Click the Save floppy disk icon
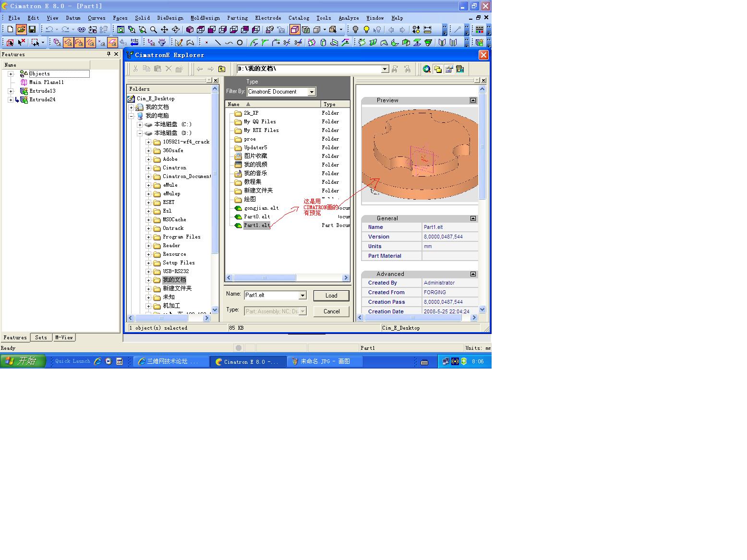Screen dimensions: 747x560 coord(32,29)
